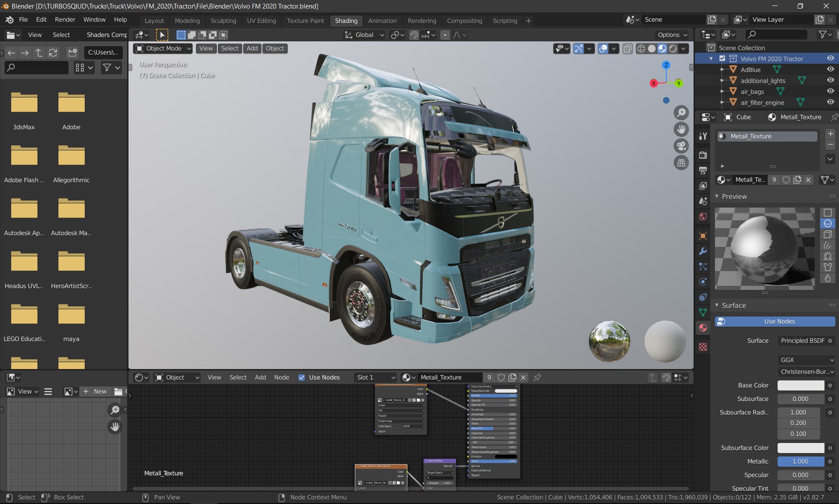Go to parent directory in file browser
The width and height of the screenshot is (839, 504).
[39, 53]
